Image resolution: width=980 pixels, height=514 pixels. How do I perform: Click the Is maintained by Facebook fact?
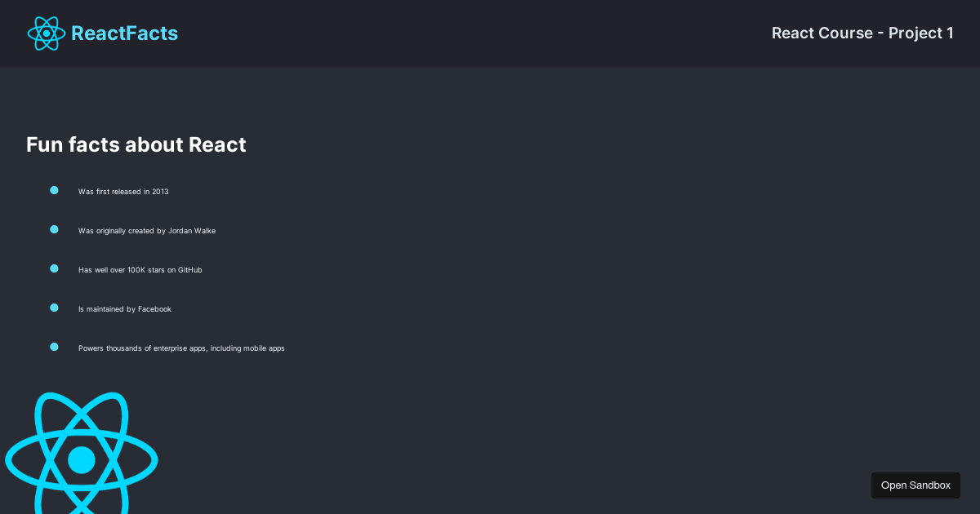point(125,309)
